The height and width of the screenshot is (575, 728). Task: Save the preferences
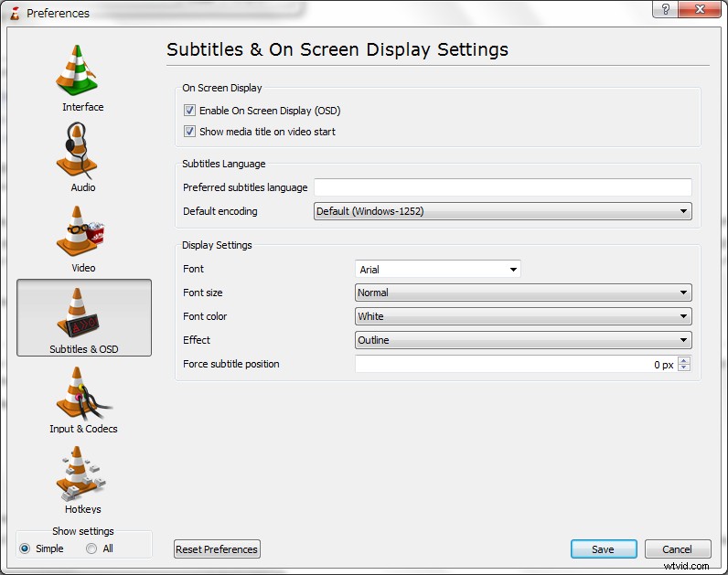pyautogui.click(x=604, y=549)
